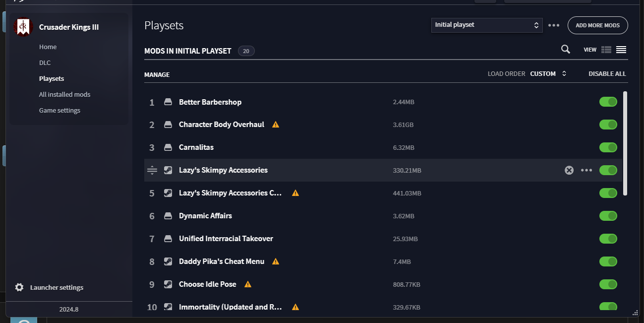Image resolution: width=644 pixels, height=323 pixels.
Task: Remove Lazy's Skimpy Accessories with X icon
Action: pyautogui.click(x=569, y=170)
